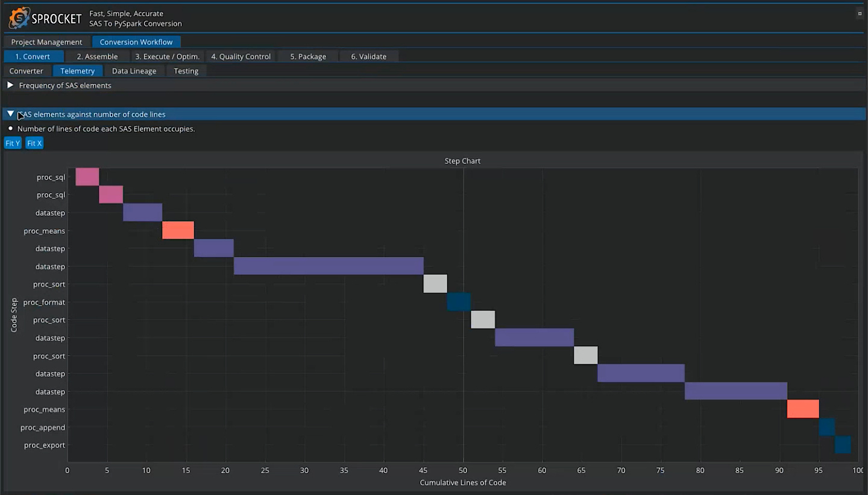Click the Sprocket logo icon
Screen dimensions: 868x495
[x=19, y=18]
